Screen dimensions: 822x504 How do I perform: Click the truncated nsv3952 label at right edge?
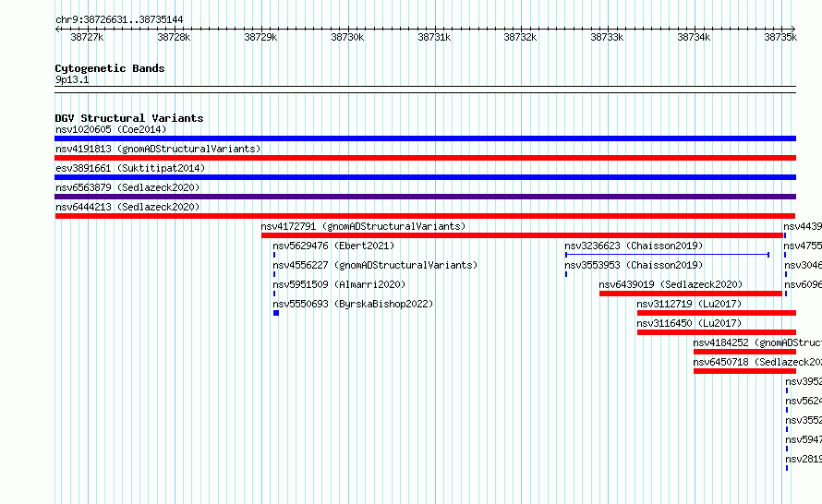(804, 381)
